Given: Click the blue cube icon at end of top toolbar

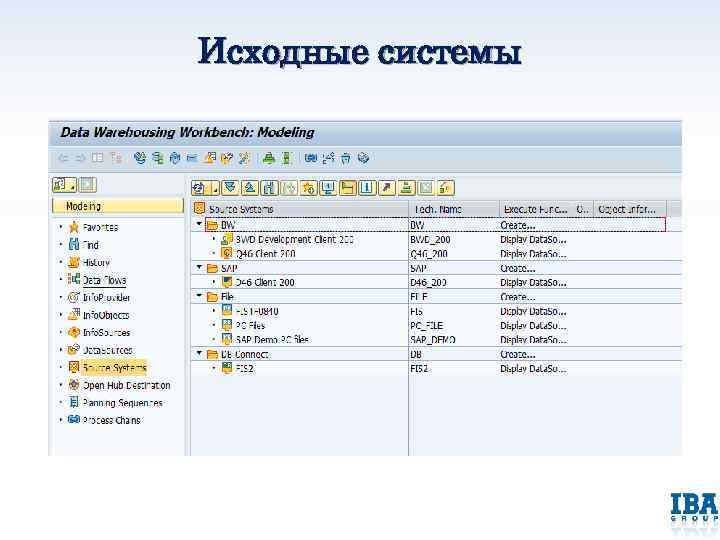Looking at the screenshot, I should point(363,159).
